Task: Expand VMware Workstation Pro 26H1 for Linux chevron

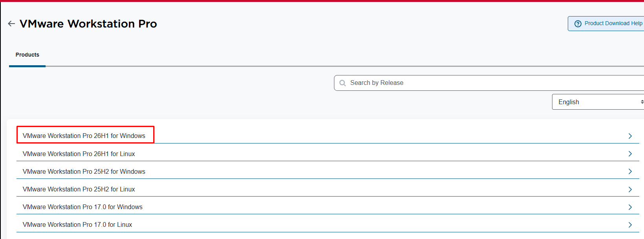Action: point(630,154)
